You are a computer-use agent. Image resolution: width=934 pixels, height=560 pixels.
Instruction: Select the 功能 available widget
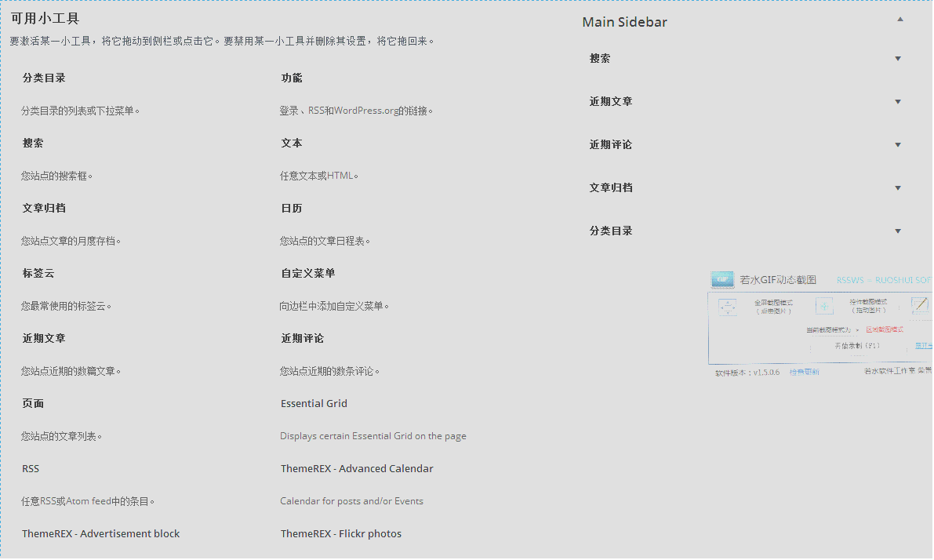point(292,78)
